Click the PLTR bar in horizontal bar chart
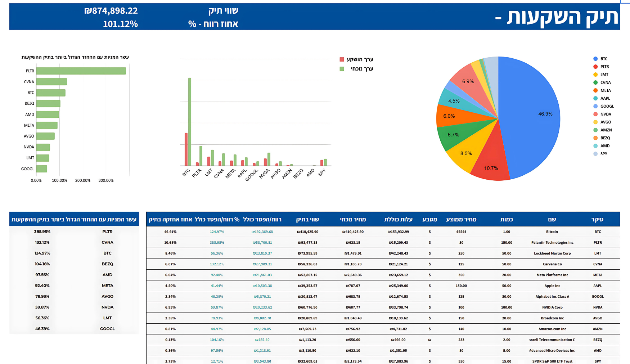Image resolution: width=630 pixels, height=364 pixels. [x=81, y=71]
